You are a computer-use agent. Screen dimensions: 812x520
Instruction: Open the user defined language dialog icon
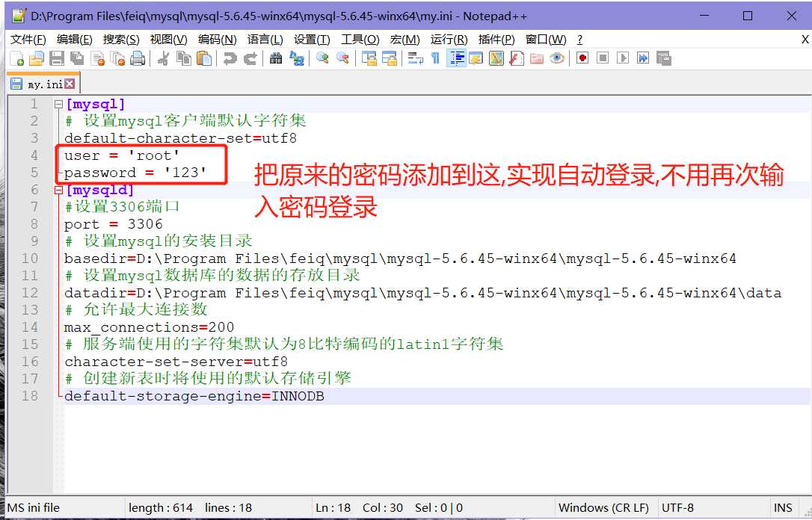click(x=476, y=58)
